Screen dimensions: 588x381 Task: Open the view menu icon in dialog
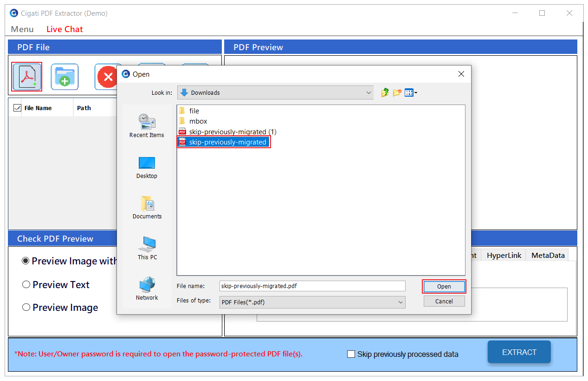[x=411, y=92]
